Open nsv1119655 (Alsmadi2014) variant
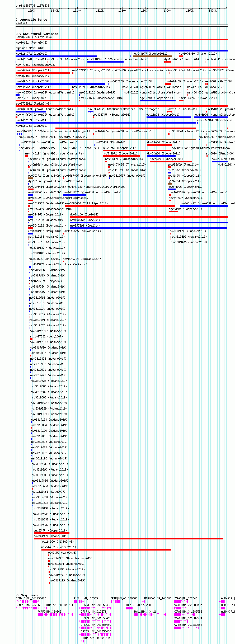This screenshot has width=235, height=644. [82, 231]
